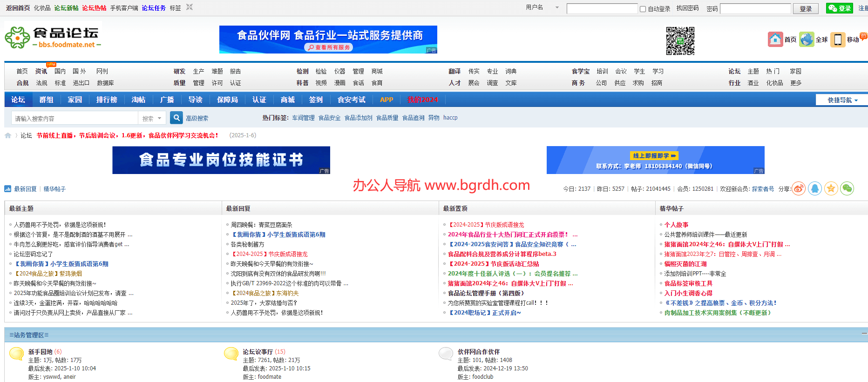
Task: Collapse the 站务管理区 section
Action: [864, 334]
